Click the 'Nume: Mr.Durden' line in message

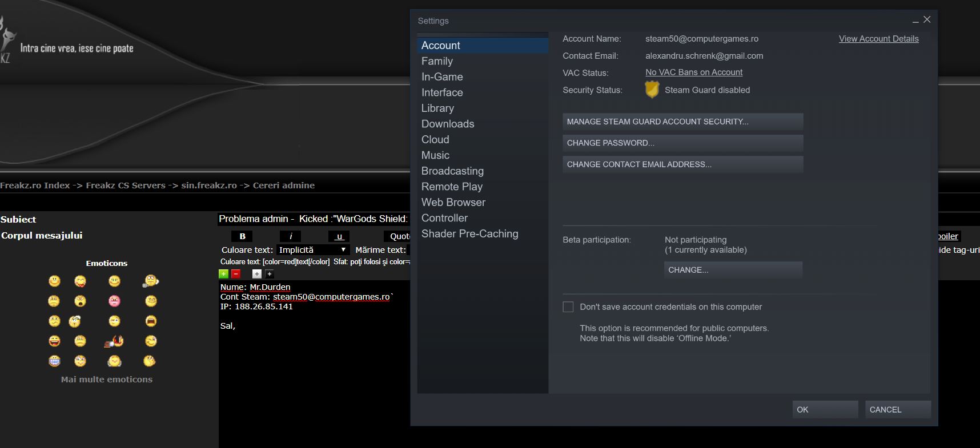[x=255, y=287]
